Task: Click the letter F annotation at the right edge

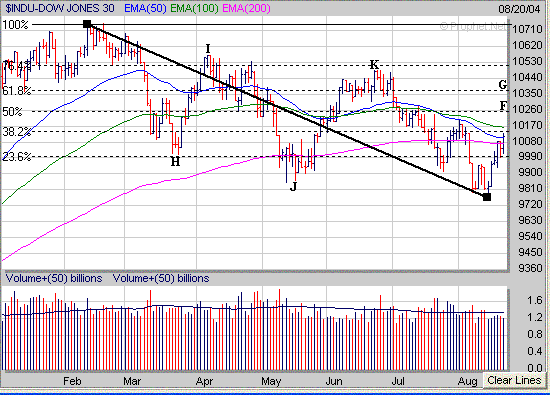Action: click(503, 105)
